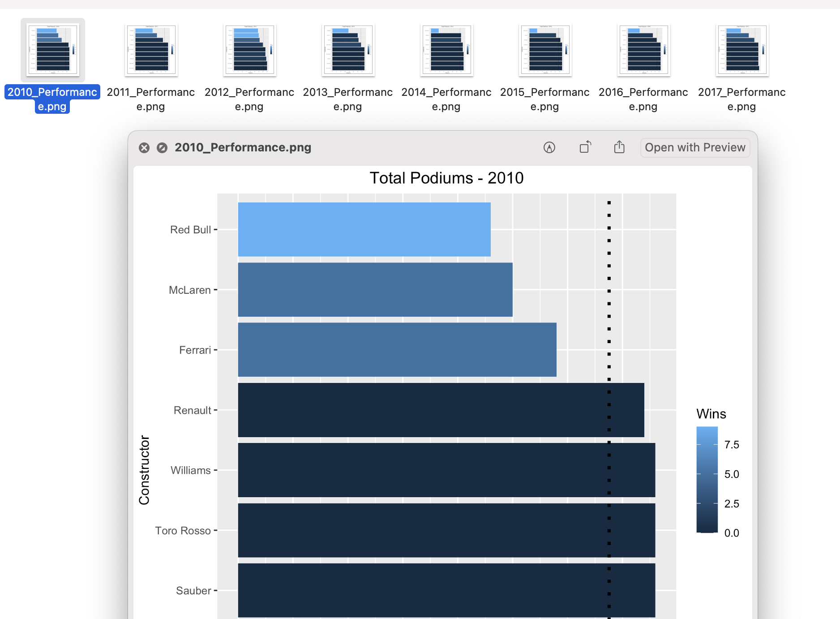Click the Sauber bar in the chart
This screenshot has width=840, height=619.
point(446,590)
